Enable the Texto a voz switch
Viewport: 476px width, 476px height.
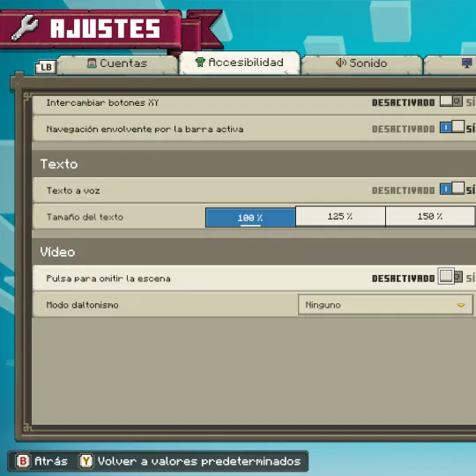(x=452, y=189)
